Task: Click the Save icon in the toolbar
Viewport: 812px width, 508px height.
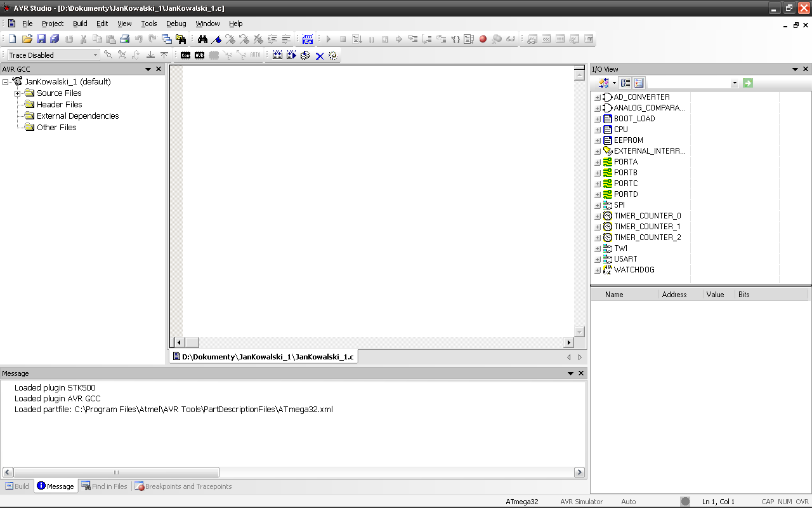Action: pyautogui.click(x=41, y=39)
